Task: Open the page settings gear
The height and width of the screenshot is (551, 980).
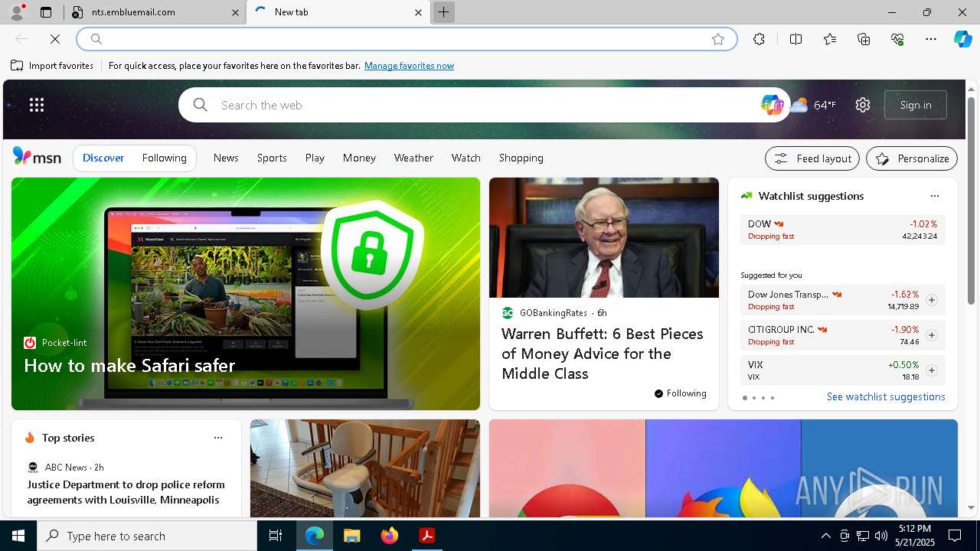Action: point(863,105)
